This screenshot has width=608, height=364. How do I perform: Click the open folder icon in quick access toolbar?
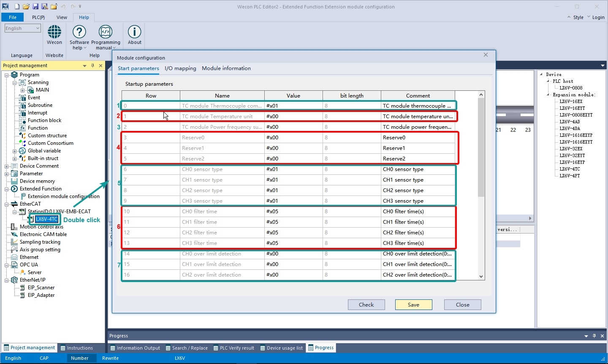pos(26,6)
